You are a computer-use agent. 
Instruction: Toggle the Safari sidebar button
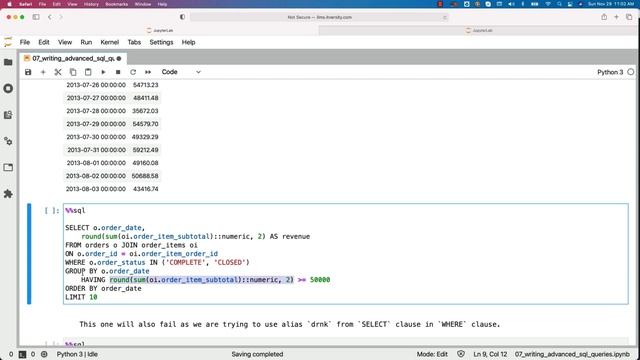tap(36, 17)
